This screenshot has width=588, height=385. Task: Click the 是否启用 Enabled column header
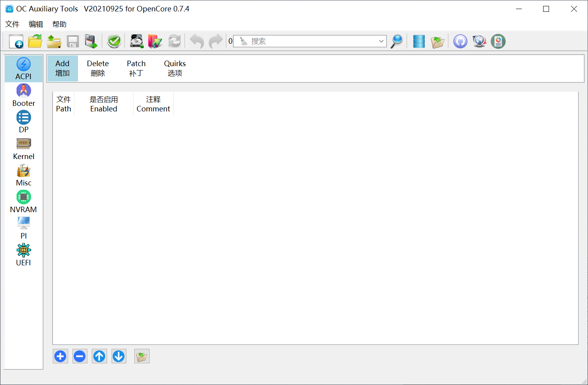tap(104, 104)
